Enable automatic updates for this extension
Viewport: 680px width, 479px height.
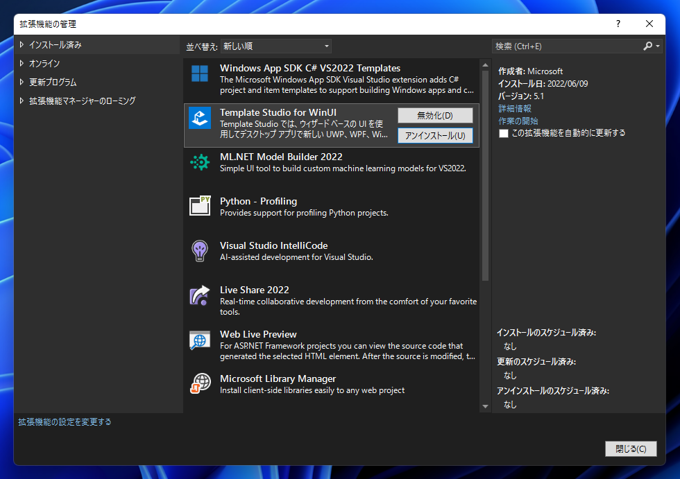pyautogui.click(x=503, y=133)
